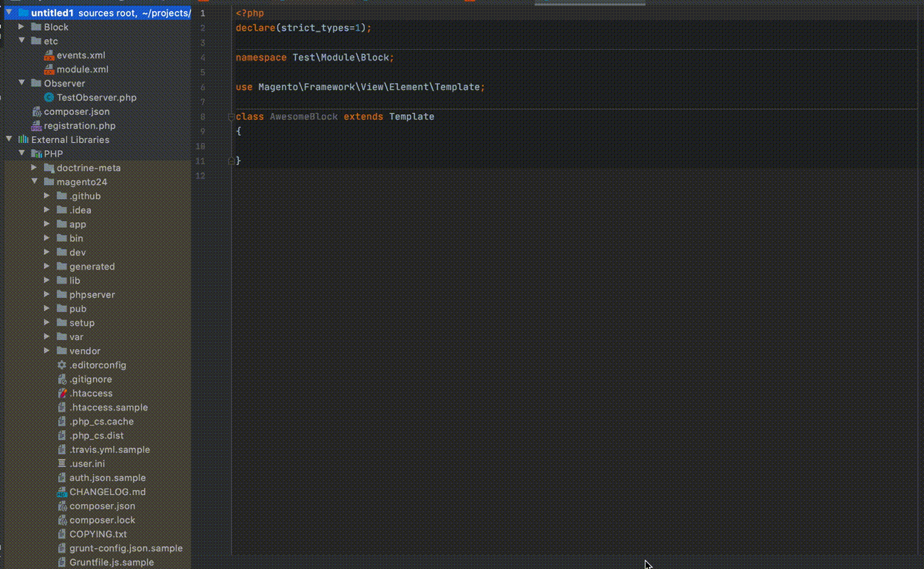Expand the doctrine-meta library folder
This screenshot has width=924, height=569.
34,168
